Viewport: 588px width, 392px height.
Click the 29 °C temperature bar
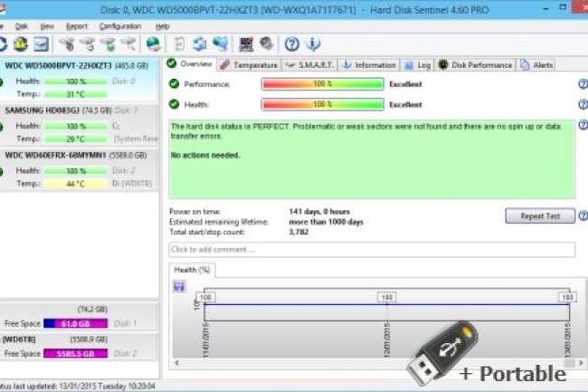click(75, 139)
